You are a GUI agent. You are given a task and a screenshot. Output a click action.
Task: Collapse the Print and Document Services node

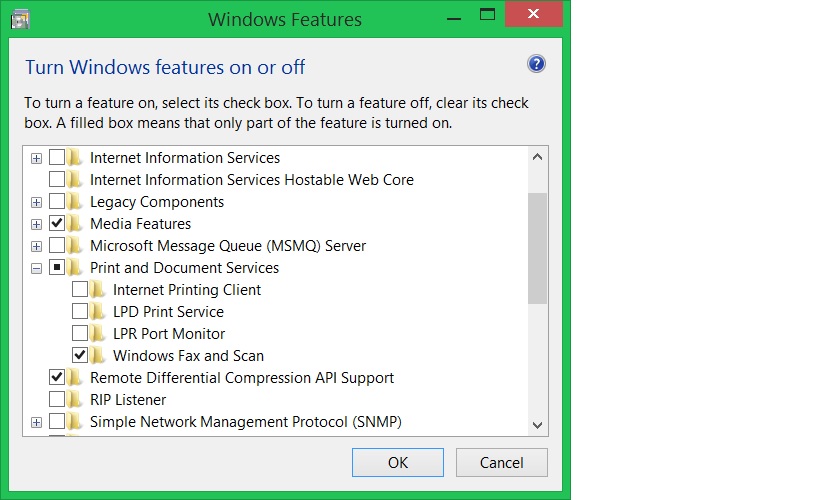pos(36,269)
